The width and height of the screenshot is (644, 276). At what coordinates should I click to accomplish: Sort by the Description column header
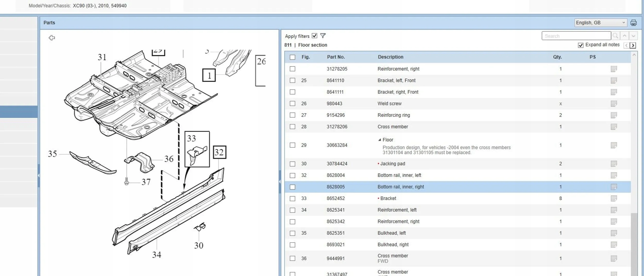click(391, 57)
